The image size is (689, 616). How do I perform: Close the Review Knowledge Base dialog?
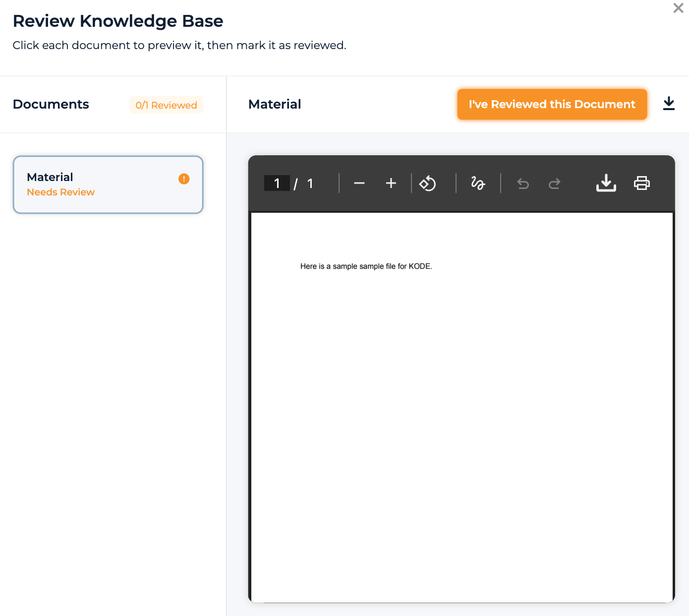678,8
